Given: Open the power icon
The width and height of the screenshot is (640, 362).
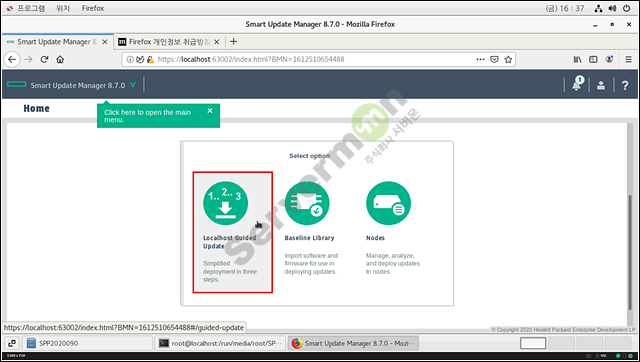Looking at the screenshot, I should (x=627, y=8).
